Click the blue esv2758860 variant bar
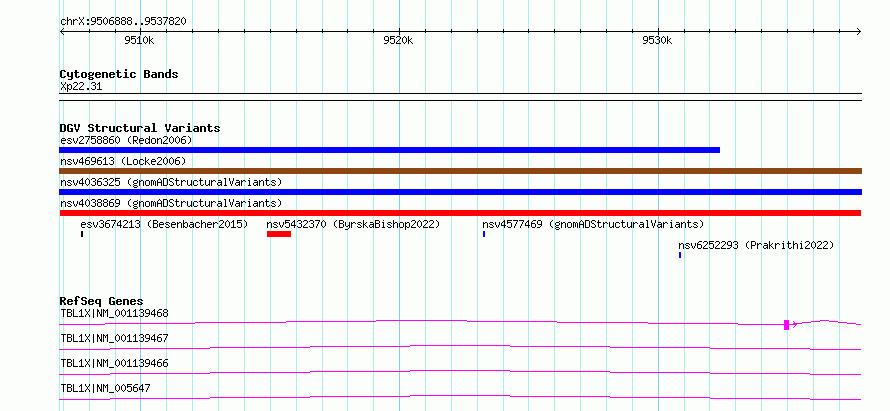The image size is (890, 411). [x=389, y=150]
